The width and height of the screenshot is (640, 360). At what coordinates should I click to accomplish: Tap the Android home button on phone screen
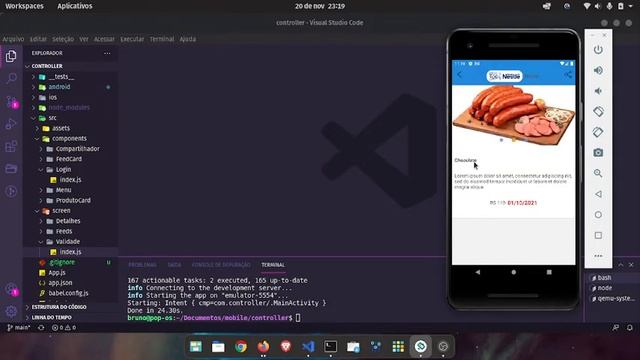point(513,272)
